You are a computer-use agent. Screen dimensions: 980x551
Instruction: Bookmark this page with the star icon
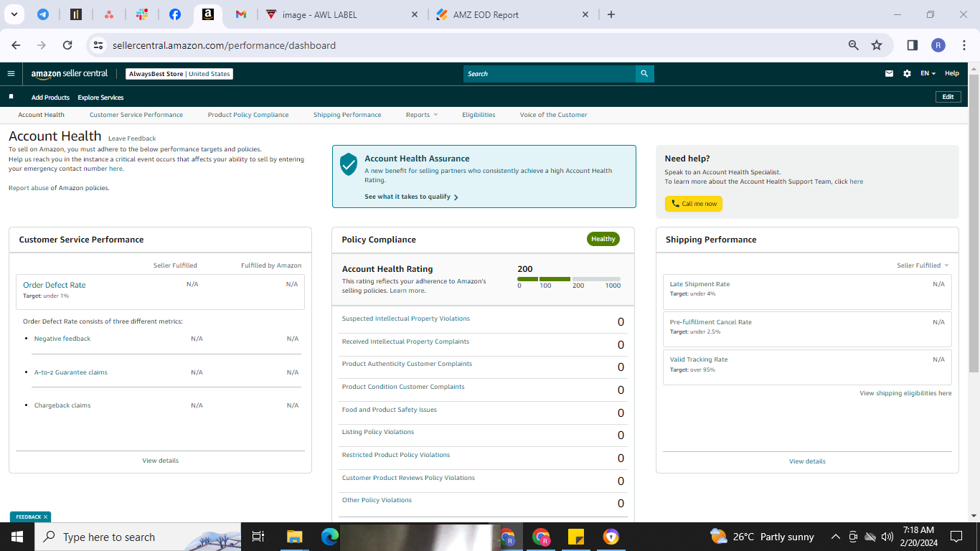tap(877, 45)
